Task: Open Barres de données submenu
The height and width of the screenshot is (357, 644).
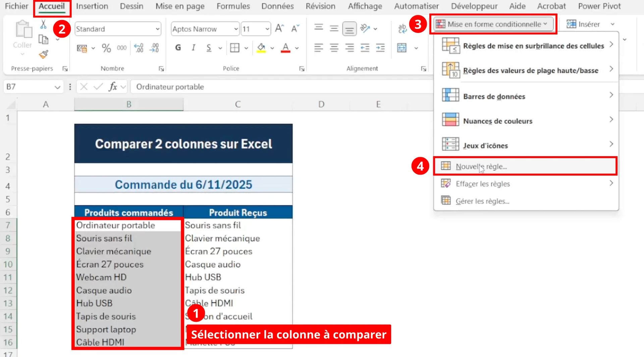Action: click(x=526, y=96)
